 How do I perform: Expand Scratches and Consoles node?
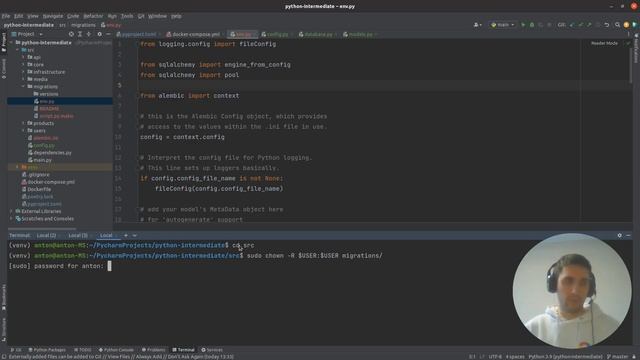pyautogui.click(x=11, y=219)
